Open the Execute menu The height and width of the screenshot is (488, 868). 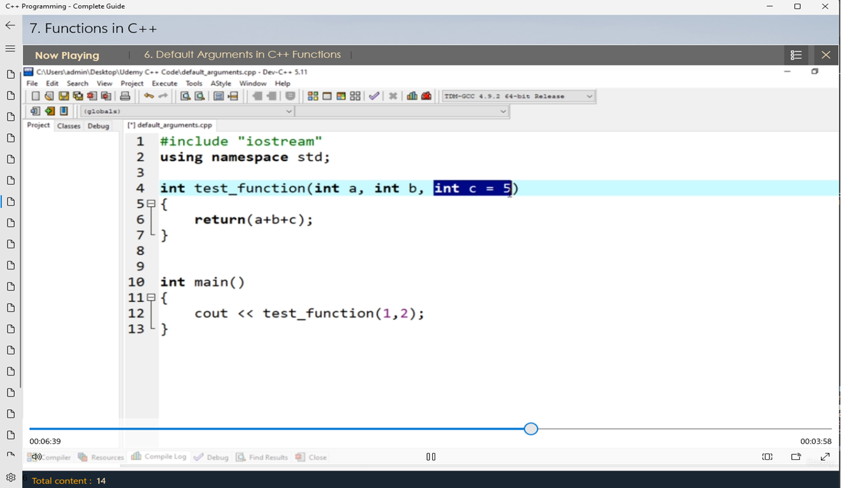click(x=164, y=83)
